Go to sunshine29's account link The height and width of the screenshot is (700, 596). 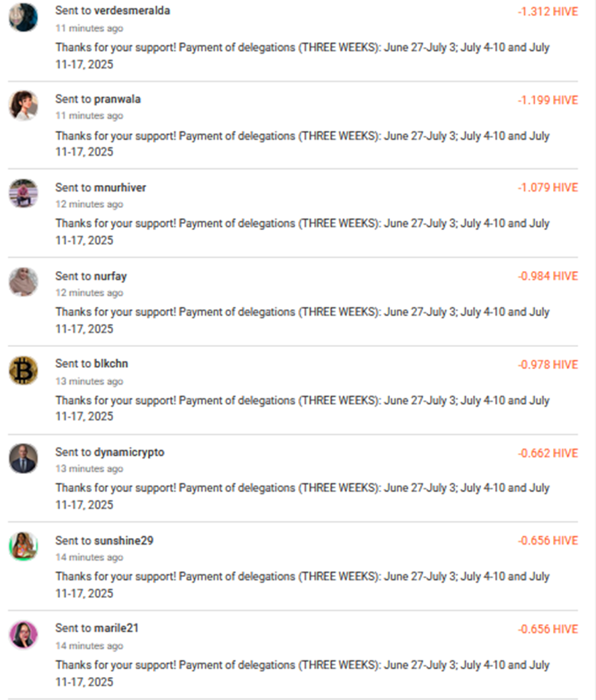[124, 541]
